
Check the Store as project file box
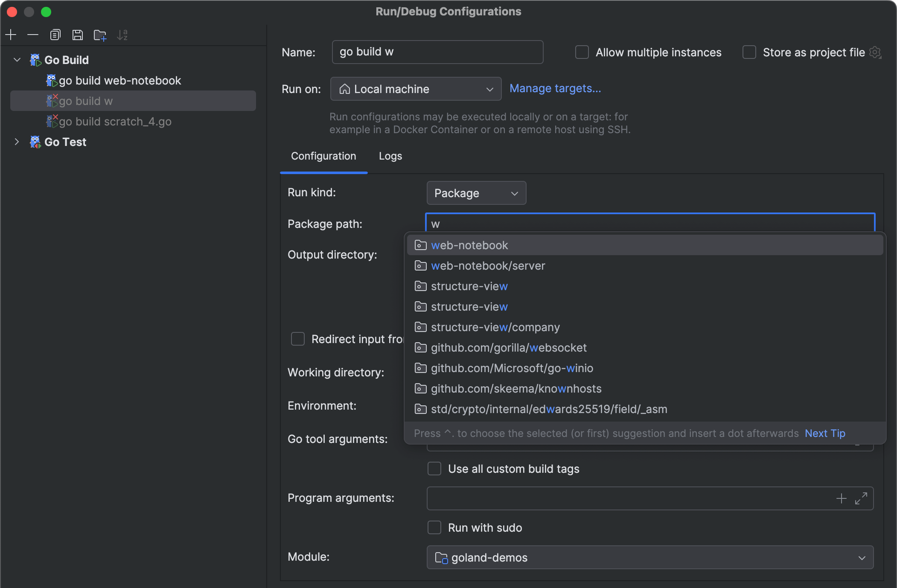click(x=749, y=52)
